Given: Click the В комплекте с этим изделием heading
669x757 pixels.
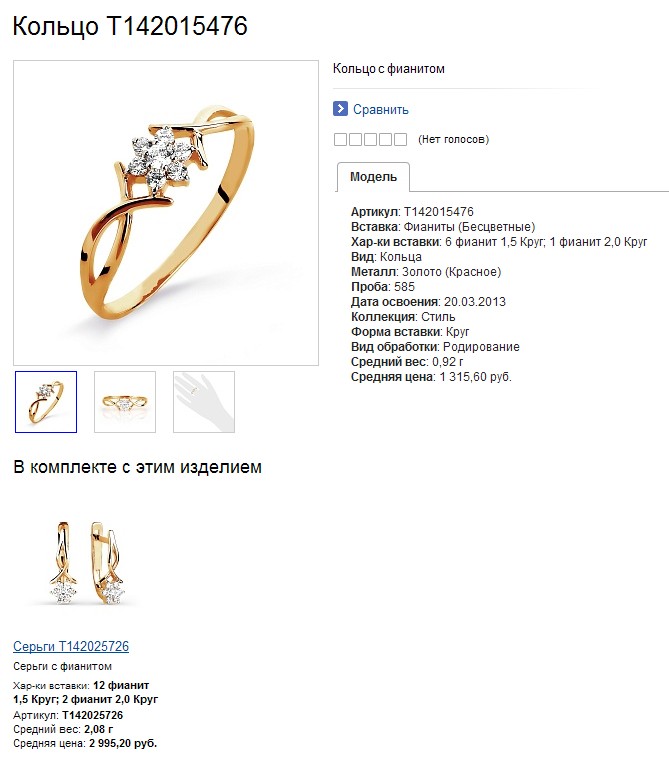Looking at the screenshot, I should pyautogui.click(x=138, y=467).
